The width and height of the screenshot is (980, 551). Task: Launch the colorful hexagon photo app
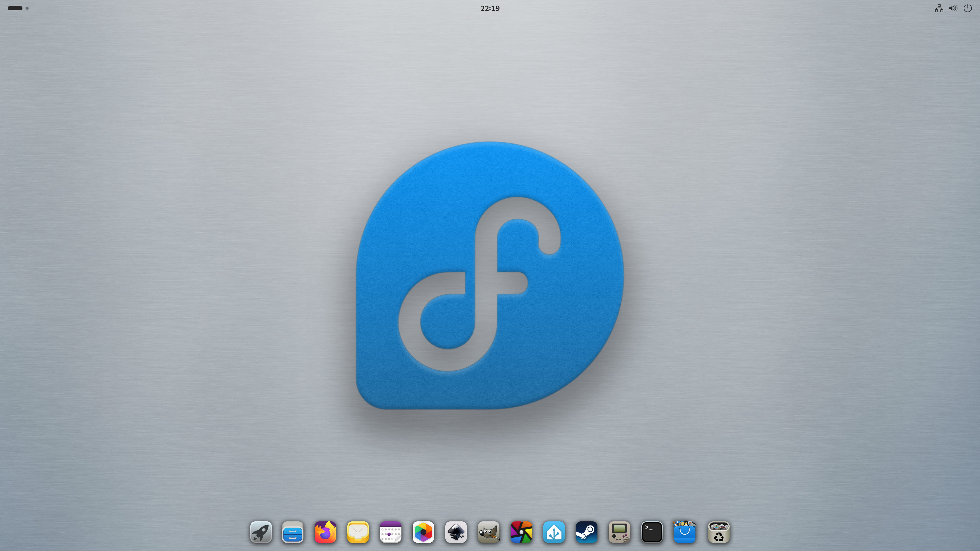[423, 532]
